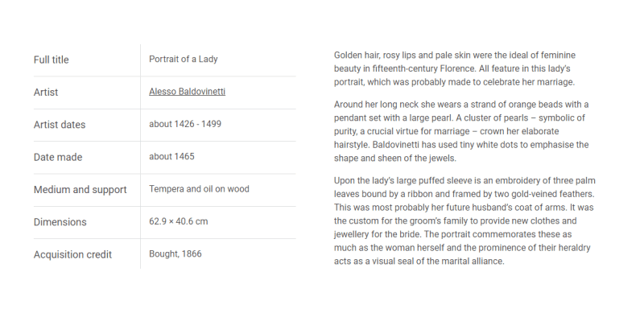
Task: Click the paragraph beginning Around her long neck
Action: point(461,131)
